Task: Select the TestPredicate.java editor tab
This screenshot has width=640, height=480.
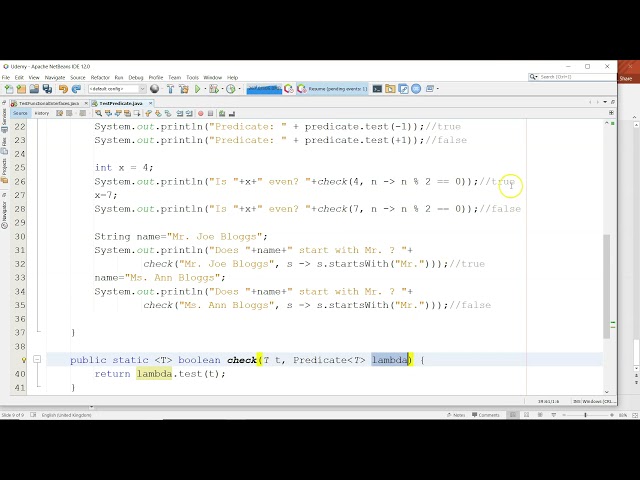Action: pyautogui.click(x=120, y=103)
